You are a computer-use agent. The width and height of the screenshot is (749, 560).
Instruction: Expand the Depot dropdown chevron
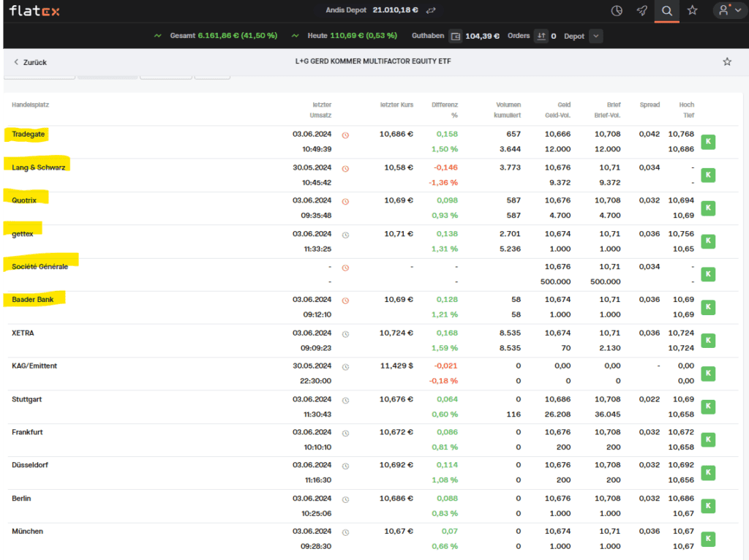point(595,36)
